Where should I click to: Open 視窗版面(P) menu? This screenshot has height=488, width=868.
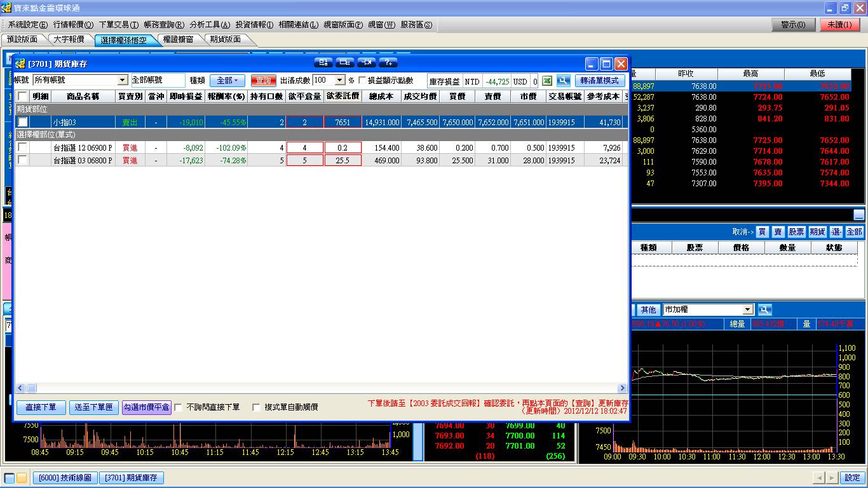click(x=343, y=25)
